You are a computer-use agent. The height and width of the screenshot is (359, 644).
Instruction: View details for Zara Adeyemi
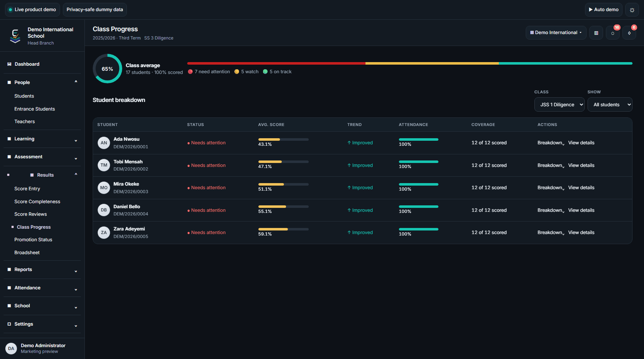581,233
